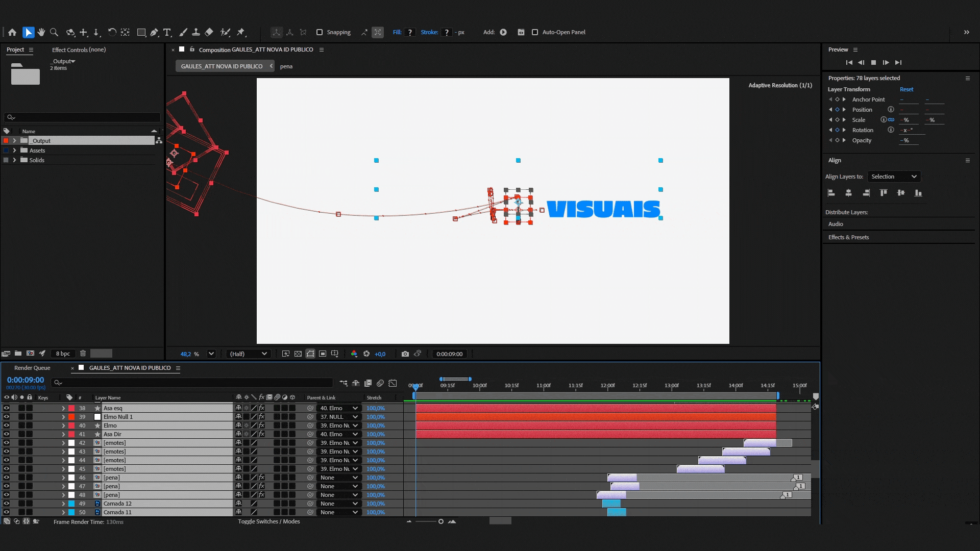Open the Audio panel
Image resolution: width=980 pixels, height=551 pixels.
pyautogui.click(x=836, y=224)
